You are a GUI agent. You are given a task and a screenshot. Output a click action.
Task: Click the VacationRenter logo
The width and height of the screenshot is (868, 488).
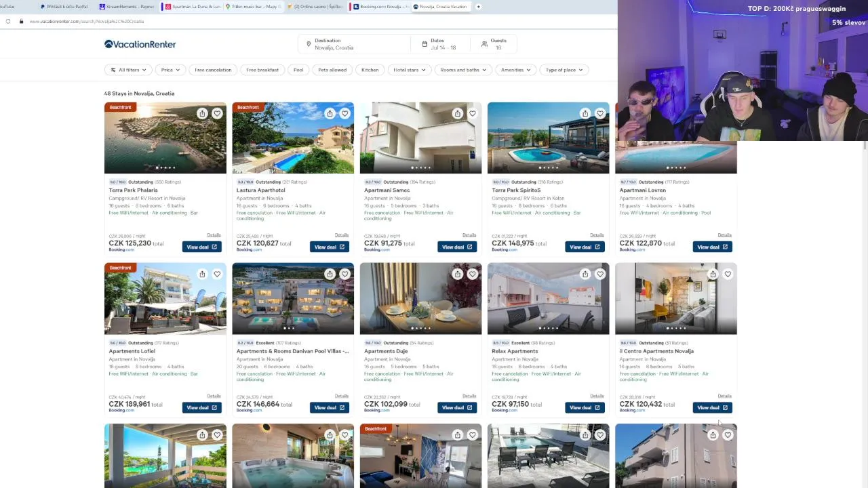[140, 44]
